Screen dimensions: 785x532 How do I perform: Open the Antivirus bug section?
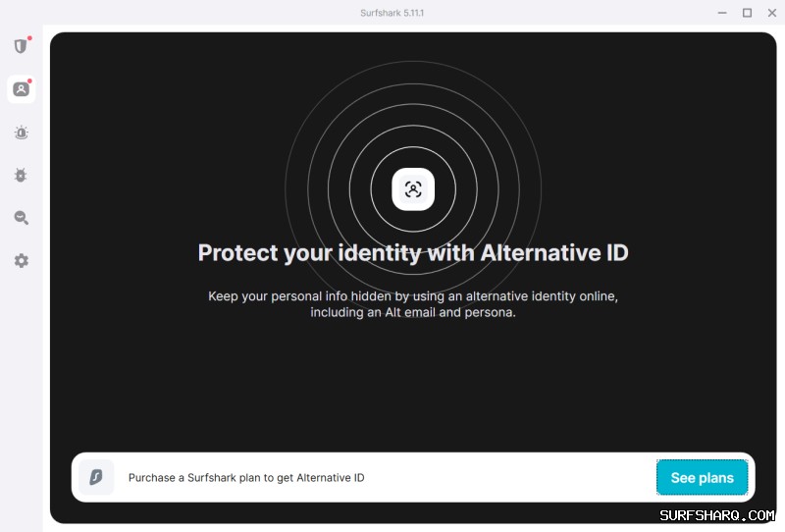(21, 175)
